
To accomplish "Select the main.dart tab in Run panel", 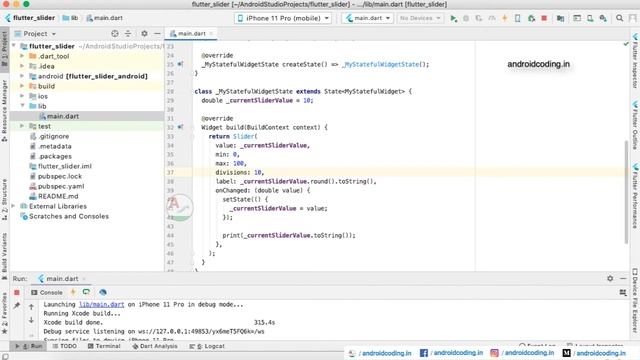I will tap(61, 279).
